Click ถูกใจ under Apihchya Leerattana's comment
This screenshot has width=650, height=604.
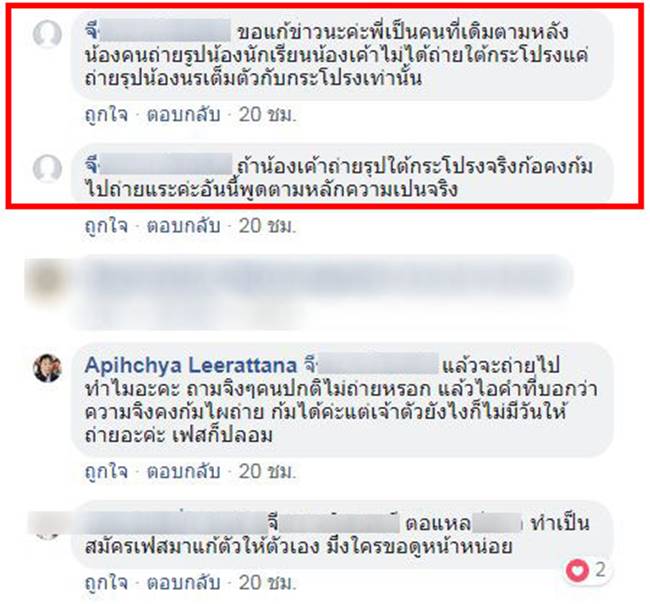106,472
